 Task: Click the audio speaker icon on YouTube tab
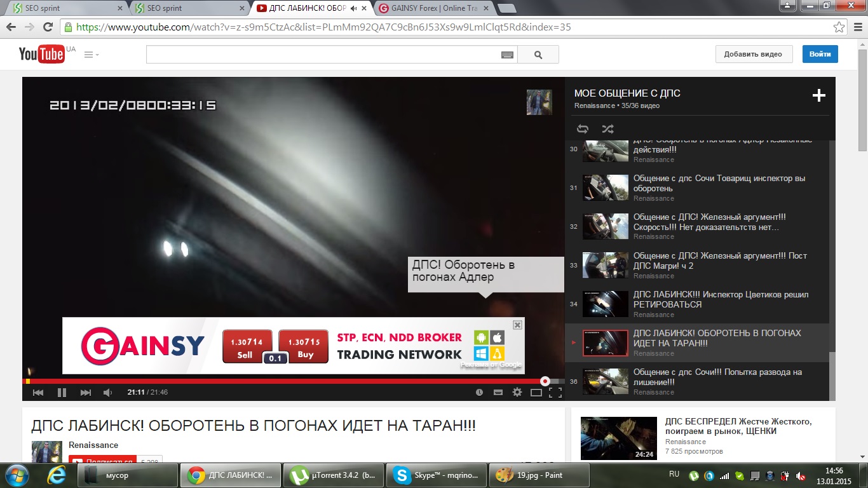point(353,8)
